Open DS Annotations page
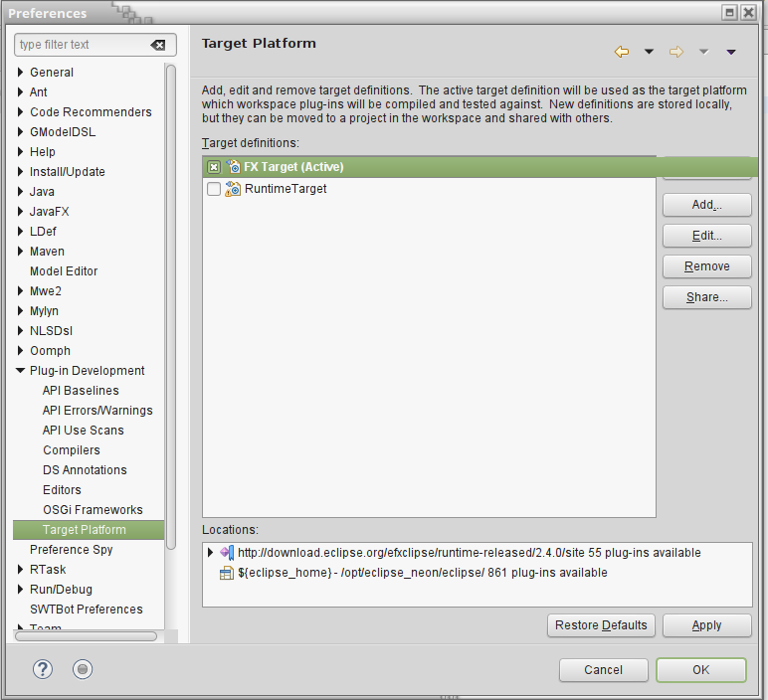 [85, 470]
